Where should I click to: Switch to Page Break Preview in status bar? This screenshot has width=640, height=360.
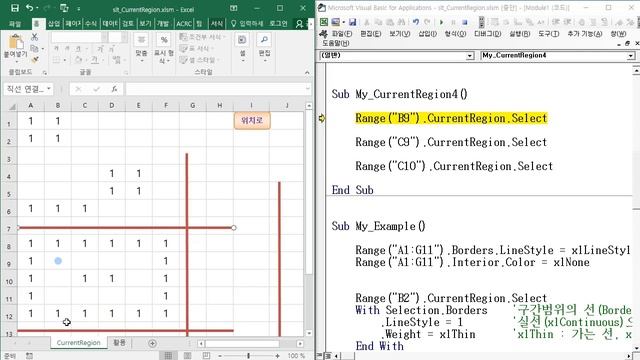pyautogui.click(x=207, y=356)
